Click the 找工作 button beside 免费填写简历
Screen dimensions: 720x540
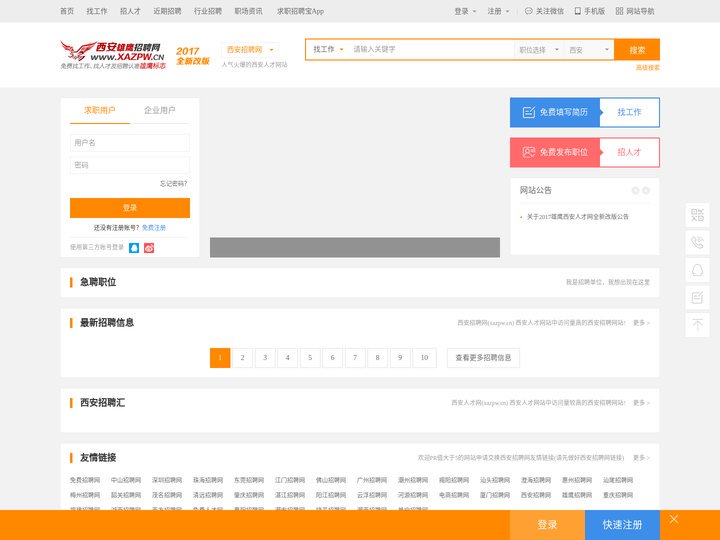tap(630, 112)
